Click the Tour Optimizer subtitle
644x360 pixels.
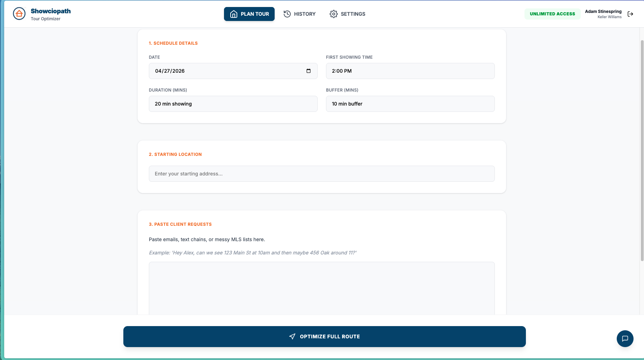coord(45,19)
